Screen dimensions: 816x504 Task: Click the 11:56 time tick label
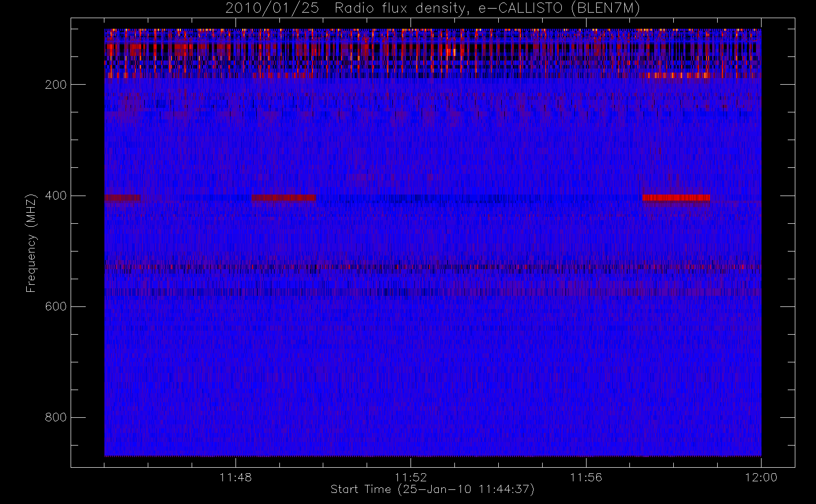tap(586, 477)
